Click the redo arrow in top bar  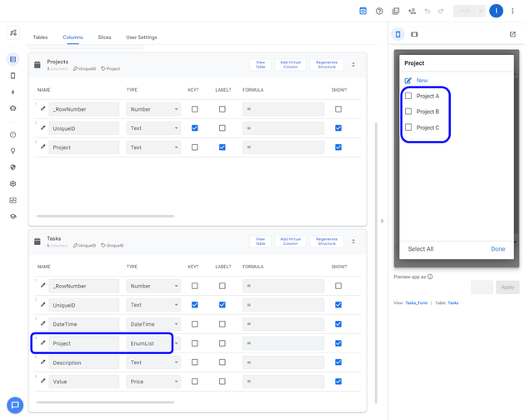tap(441, 11)
